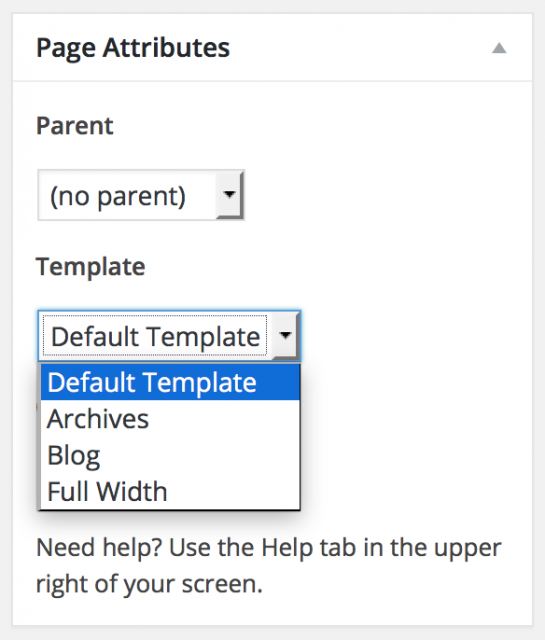This screenshot has height=640, width=545.
Task: Choose the highlighted Default Template option
Action: [170, 382]
